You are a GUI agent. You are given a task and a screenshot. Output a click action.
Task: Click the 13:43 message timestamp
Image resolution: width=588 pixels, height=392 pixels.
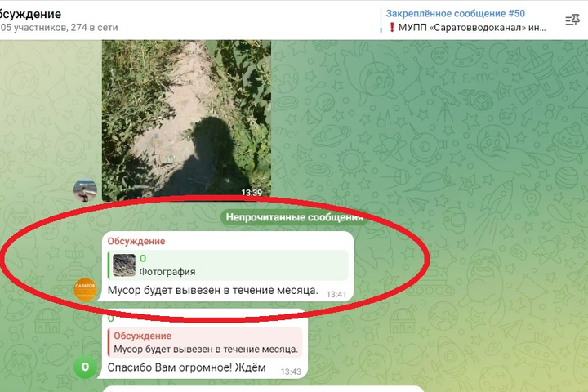pos(291,372)
